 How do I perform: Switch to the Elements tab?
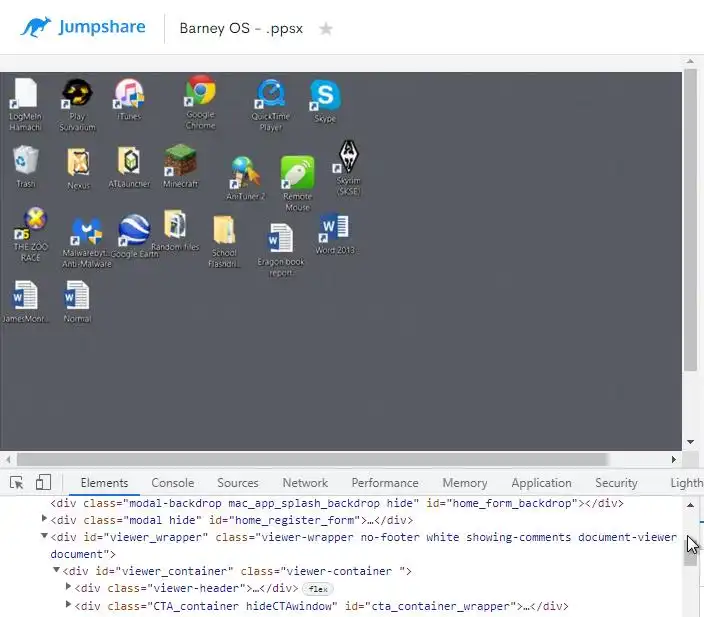(x=104, y=483)
